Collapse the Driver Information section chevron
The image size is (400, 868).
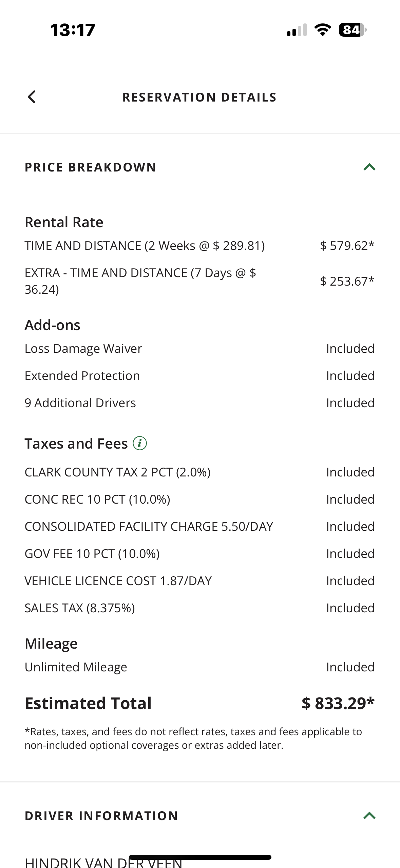click(369, 815)
